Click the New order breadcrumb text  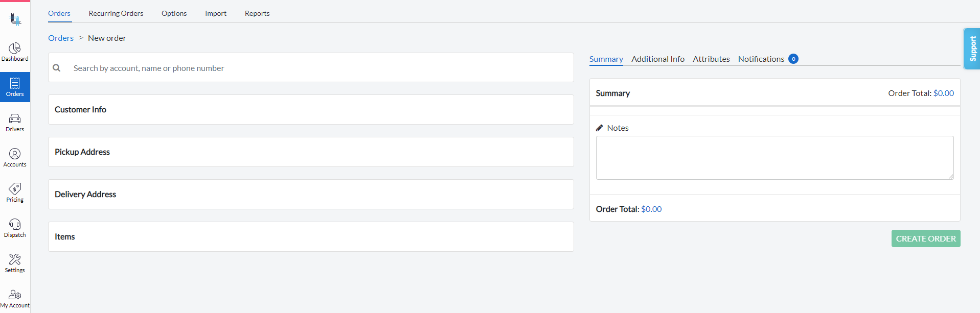click(x=107, y=38)
